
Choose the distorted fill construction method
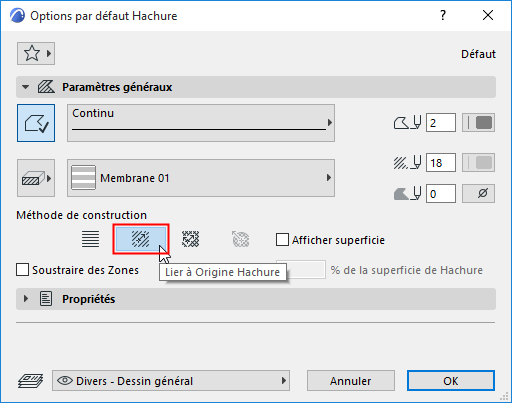point(191,239)
